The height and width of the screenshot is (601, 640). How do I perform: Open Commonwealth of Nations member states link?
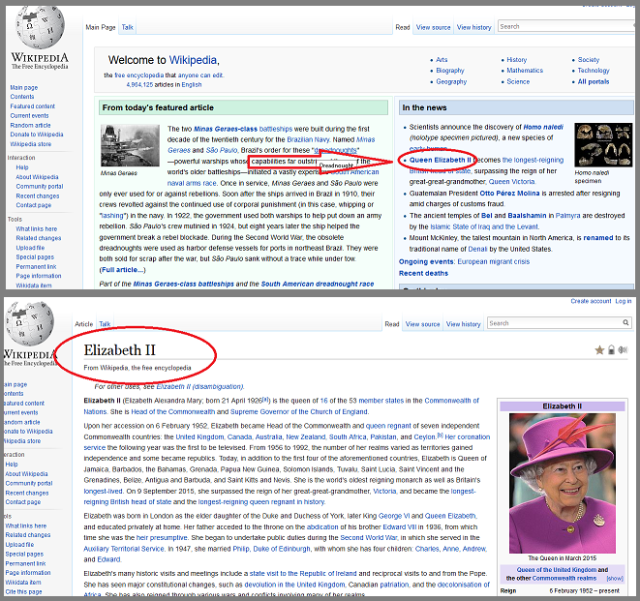381,401
